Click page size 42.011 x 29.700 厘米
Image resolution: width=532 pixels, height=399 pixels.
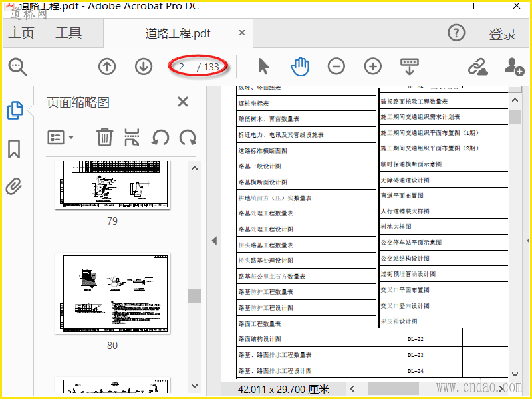click(284, 389)
